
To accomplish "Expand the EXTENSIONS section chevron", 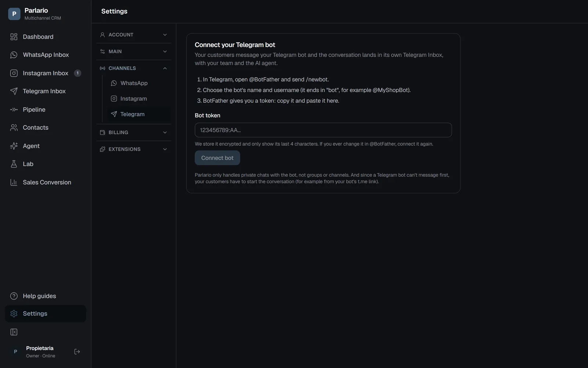I will pos(165,149).
